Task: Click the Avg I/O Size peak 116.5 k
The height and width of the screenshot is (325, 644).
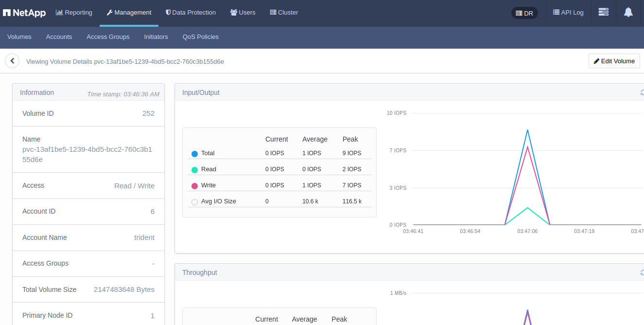Action: [352, 201]
